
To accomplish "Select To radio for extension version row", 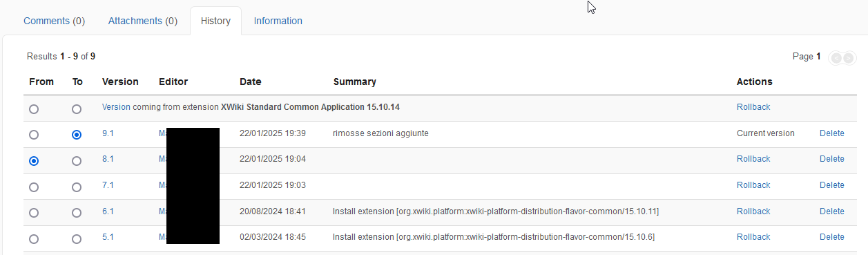I will [77, 109].
